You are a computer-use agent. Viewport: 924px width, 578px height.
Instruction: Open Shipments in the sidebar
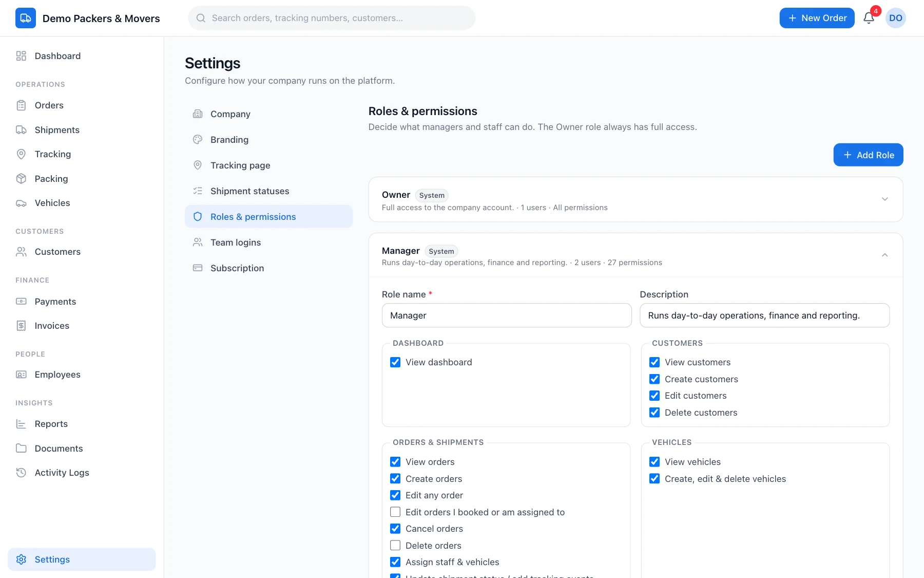(82, 130)
